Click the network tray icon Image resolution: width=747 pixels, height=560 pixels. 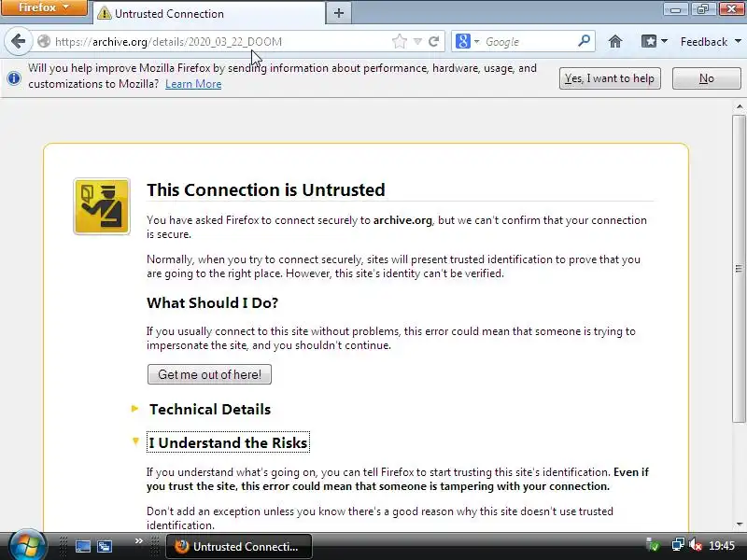pyautogui.click(x=678, y=544)
